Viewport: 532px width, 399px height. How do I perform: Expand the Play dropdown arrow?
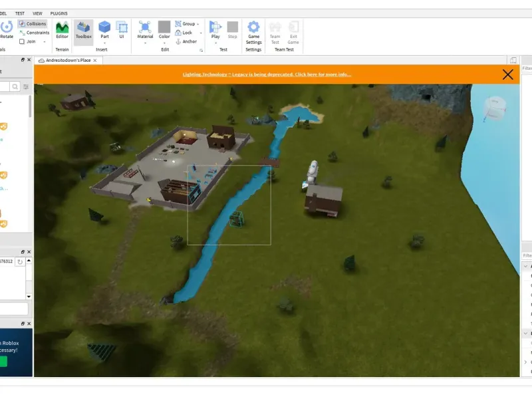coord(215,43)
